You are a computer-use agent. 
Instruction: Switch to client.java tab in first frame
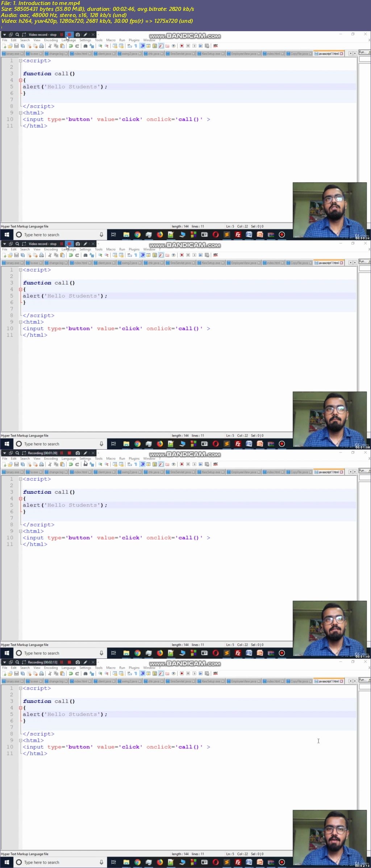coord(104,54)
